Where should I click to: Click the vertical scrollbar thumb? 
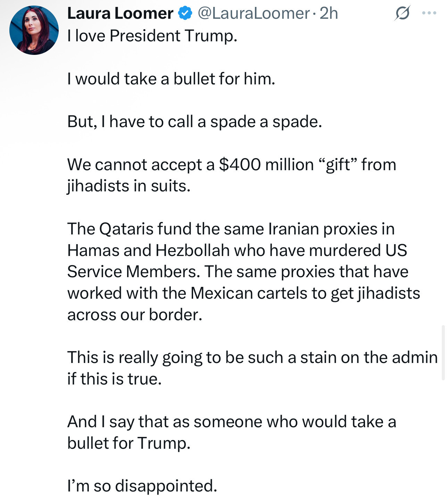click(x=443, y=353)
